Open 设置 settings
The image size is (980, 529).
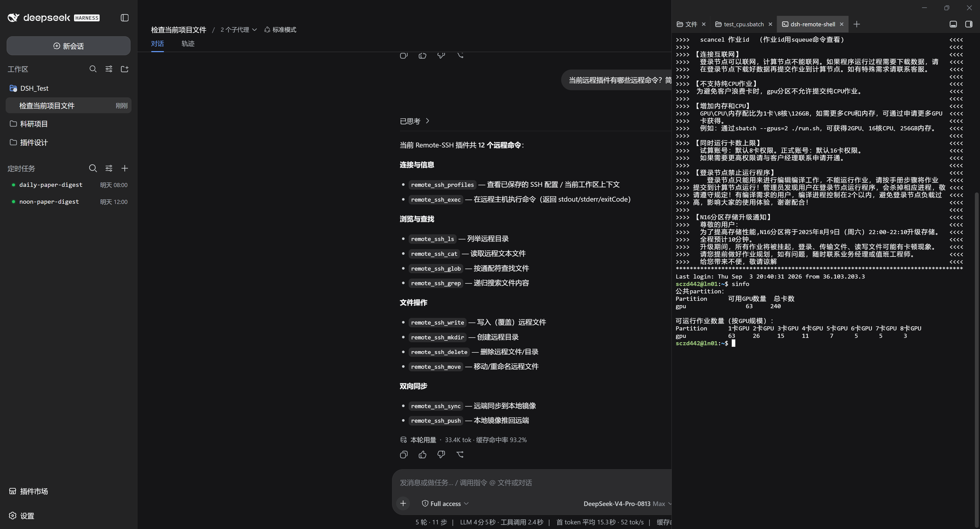(22, 516)
